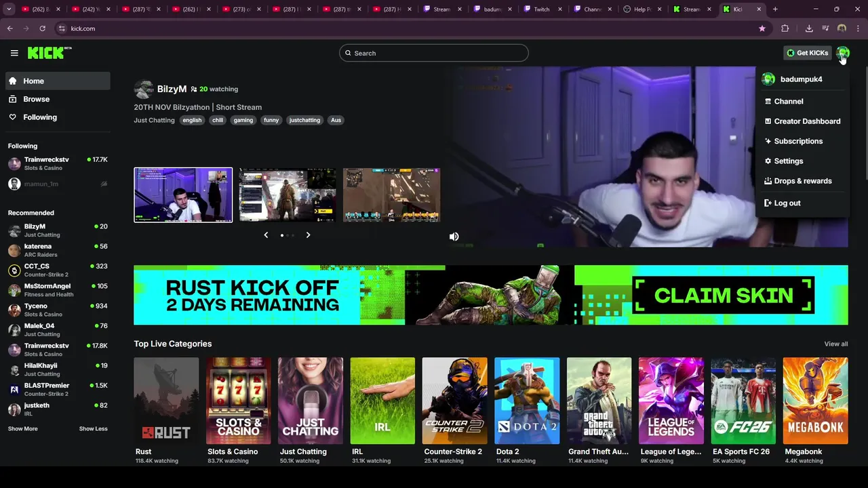Screen dimensions: 868x488
Task: Select Log out in the profile menu
Action: [802, 203]
